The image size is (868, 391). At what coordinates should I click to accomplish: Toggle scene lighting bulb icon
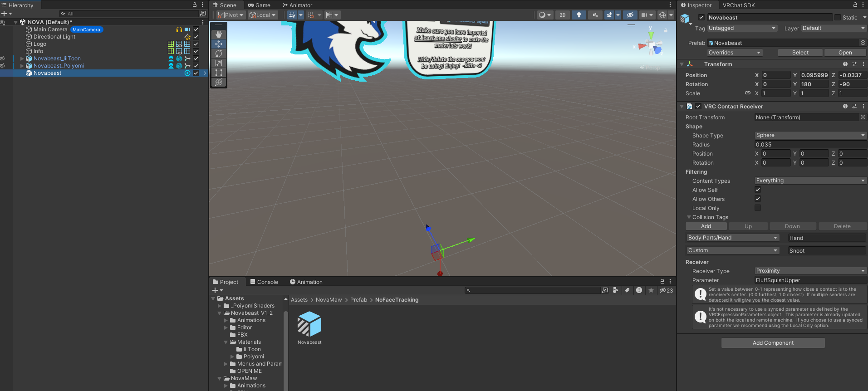click(x=579, y=15)
